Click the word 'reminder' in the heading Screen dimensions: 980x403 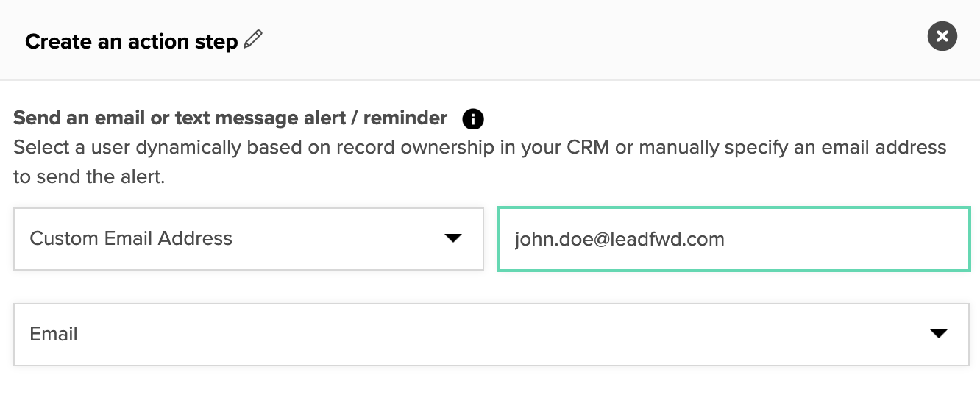[405, 118]
